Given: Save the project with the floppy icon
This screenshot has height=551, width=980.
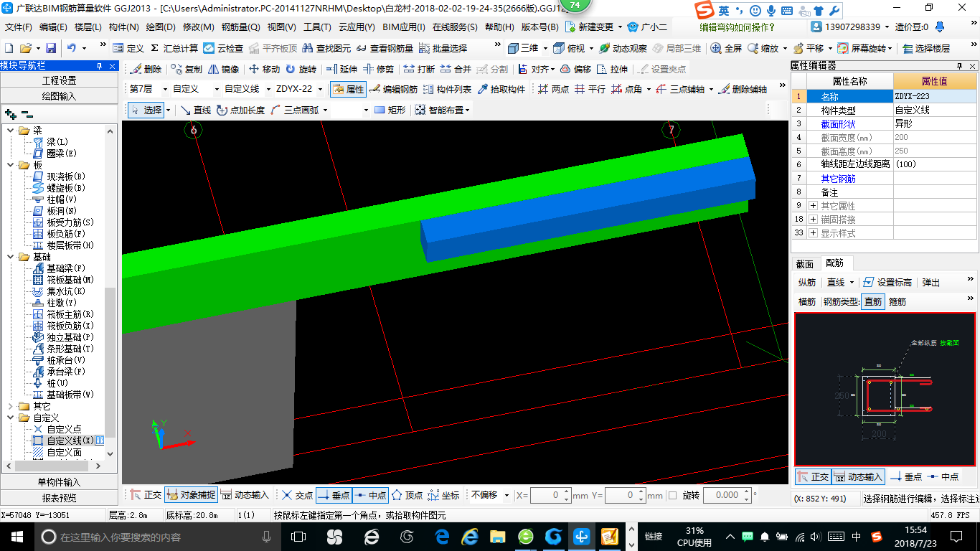Looking at the screenshot, I should [x=51, y=48].
